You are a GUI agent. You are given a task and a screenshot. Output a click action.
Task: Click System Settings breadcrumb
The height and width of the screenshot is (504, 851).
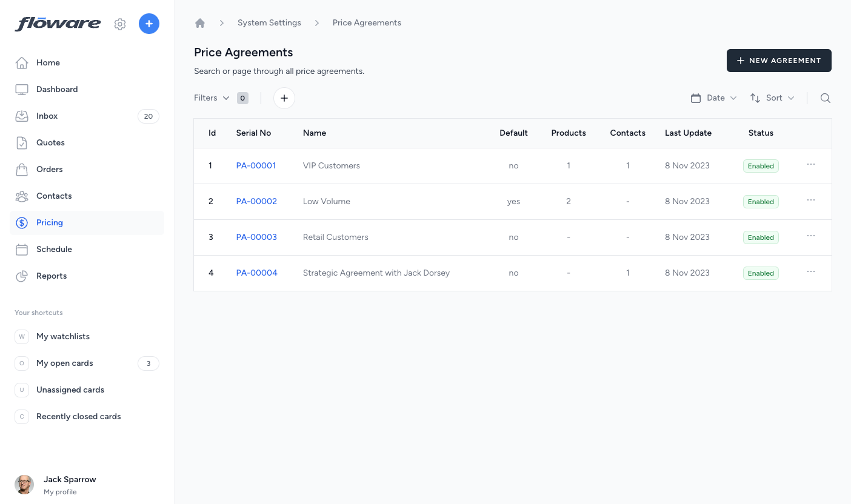click(x=269, y=23)
